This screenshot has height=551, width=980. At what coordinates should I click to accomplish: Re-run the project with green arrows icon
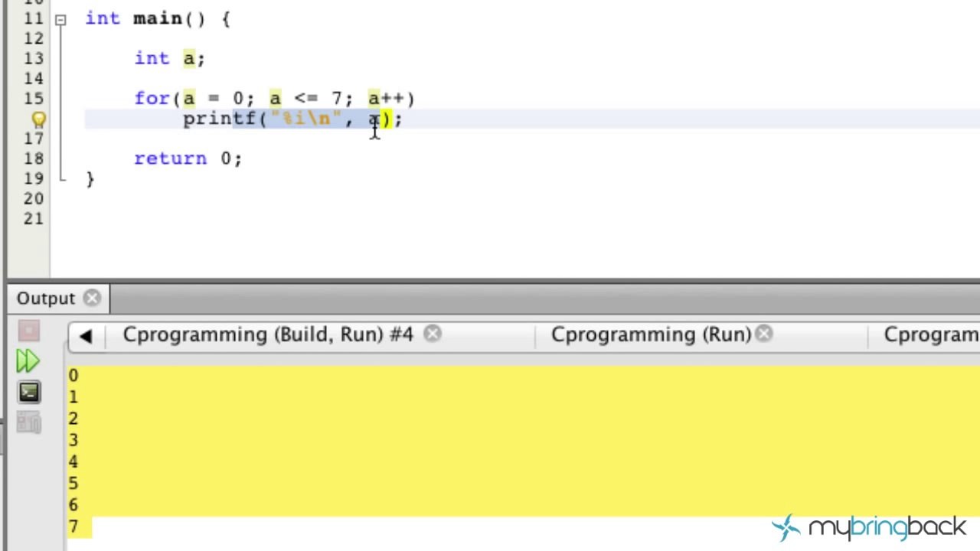pyautogui.click(x=28, y=361)
